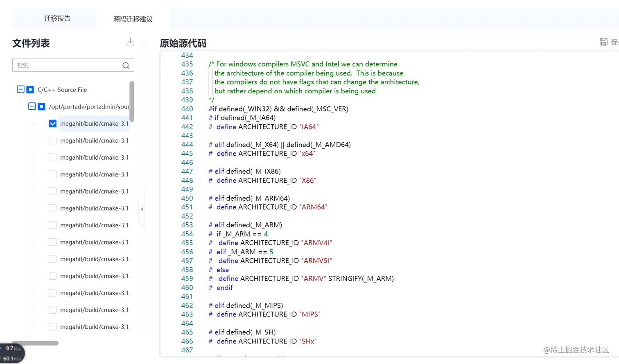619x364 pixels.
Task: Click the 文件列表 heading
Action: (31, 43)
